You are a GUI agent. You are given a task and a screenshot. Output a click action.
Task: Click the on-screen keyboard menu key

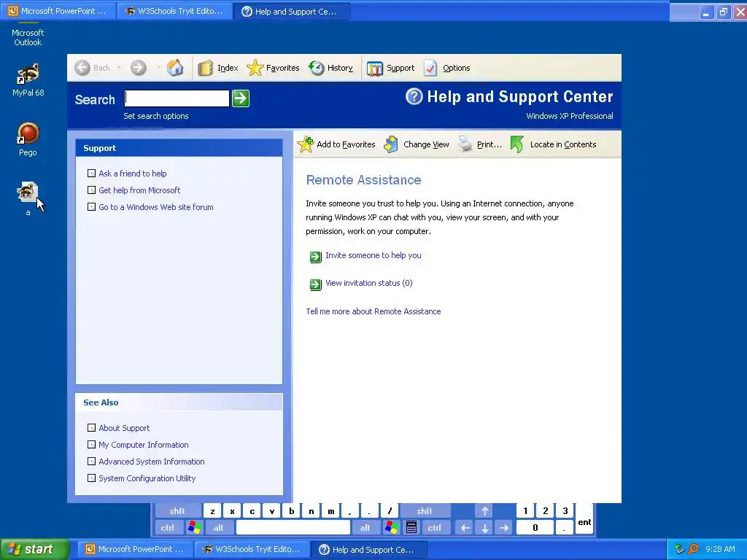coord(411,528)
